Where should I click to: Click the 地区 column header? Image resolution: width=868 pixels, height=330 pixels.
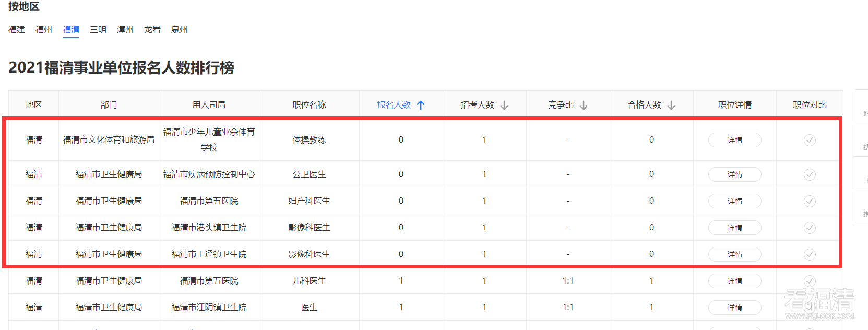point(33,105)
